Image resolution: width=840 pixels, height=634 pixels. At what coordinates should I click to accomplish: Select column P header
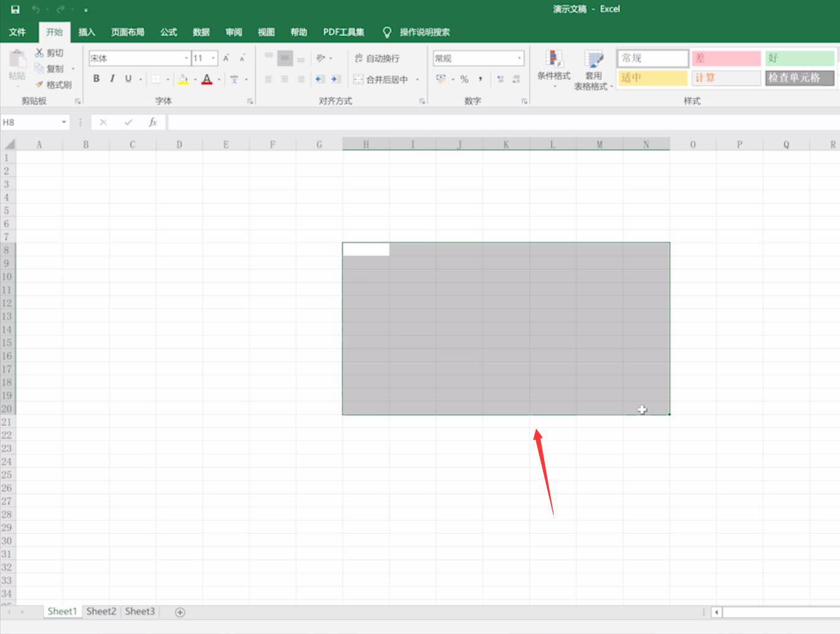click(739, 144)
